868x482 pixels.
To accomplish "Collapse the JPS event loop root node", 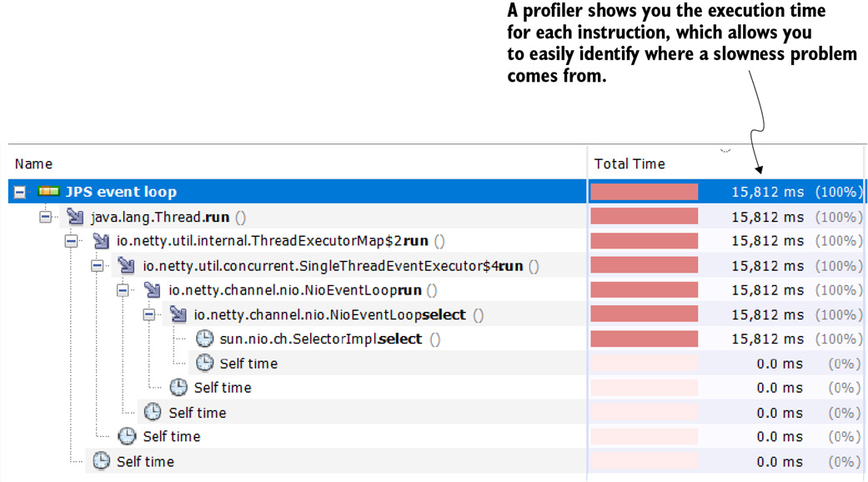I will click(x=19, y=193).
